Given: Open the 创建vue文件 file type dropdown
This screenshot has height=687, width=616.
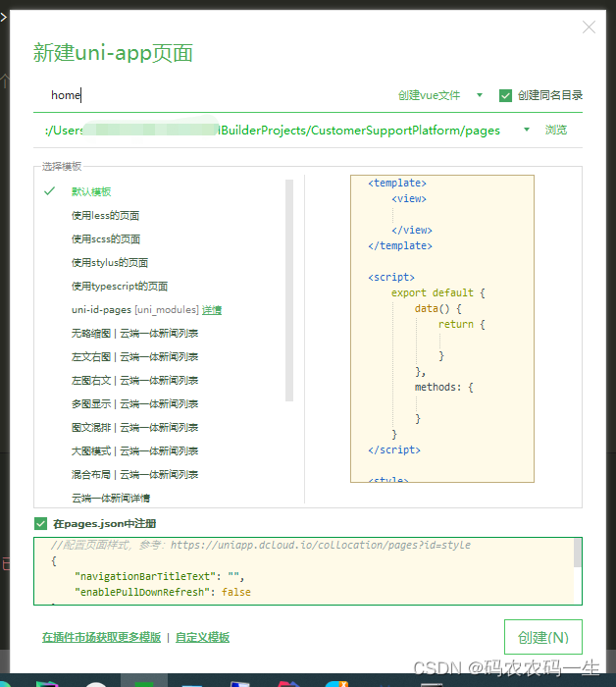Looking at the screenshot, I should pyautogui.click(x=440, y=95).
